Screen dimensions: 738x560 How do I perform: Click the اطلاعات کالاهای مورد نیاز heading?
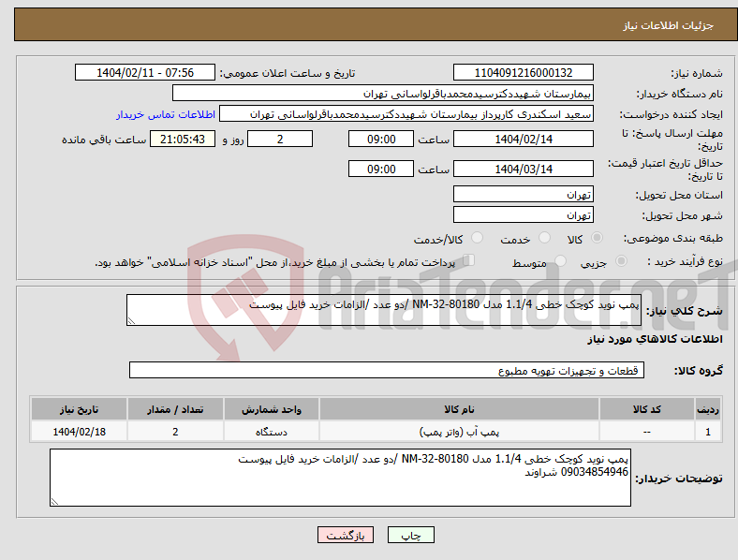[x=655, y=339]
